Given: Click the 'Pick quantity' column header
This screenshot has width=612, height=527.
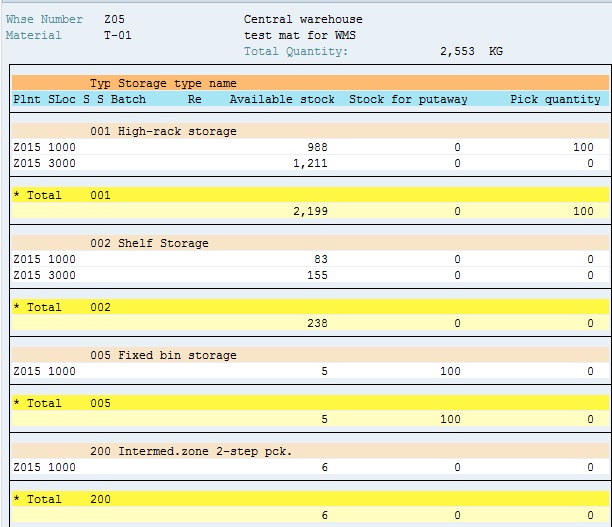Looking at the screenshot, I should pos(555,99).
